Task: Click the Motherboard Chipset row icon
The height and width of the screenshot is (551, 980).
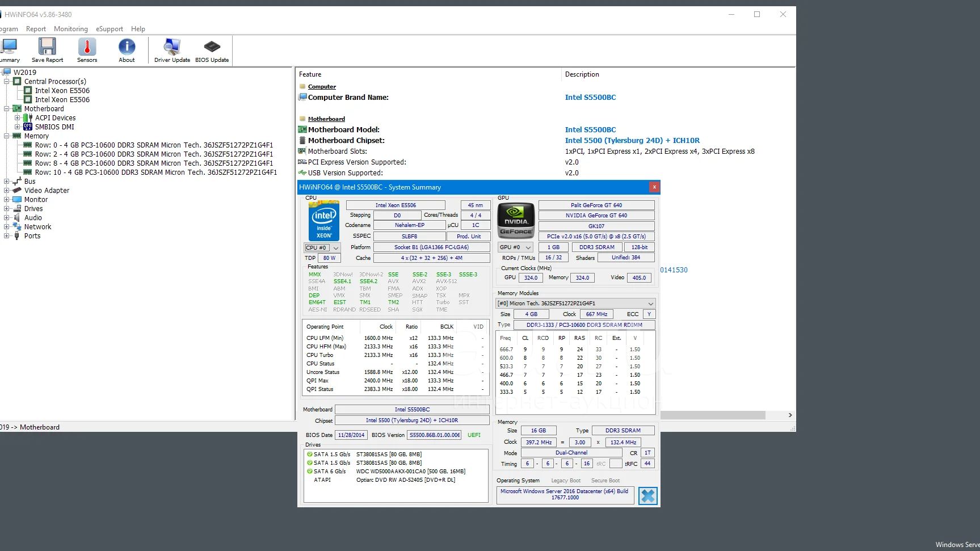Action: click(302, 140)
